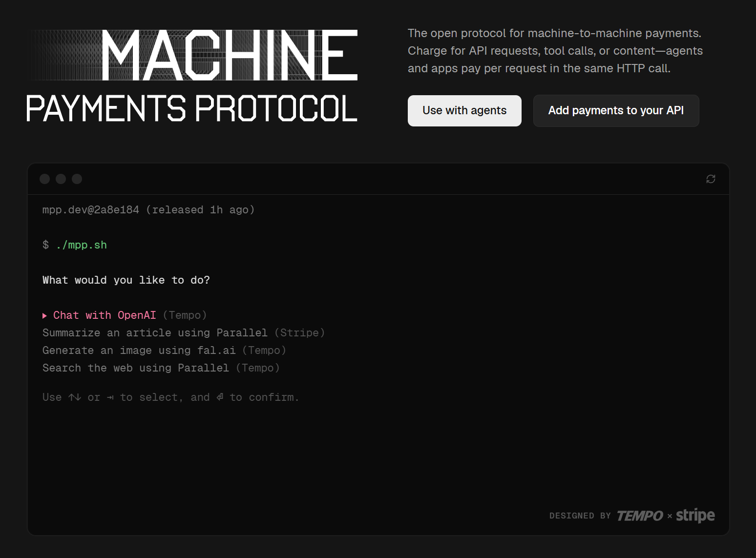This screenshot has height=558, width=756.
Task: Click the (Tempo) label next to Chat with OpenAI
Action: pos(185,315)
